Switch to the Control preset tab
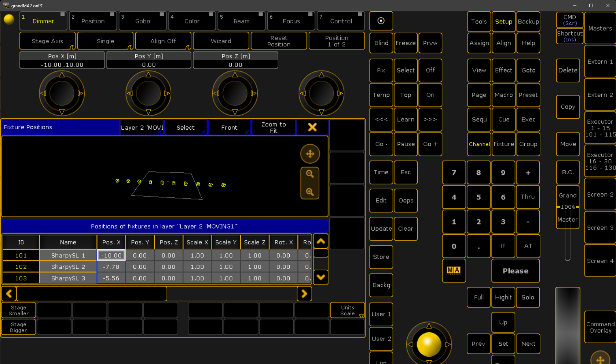The width and height of the screenshot is (616, 364). point(341,21)
